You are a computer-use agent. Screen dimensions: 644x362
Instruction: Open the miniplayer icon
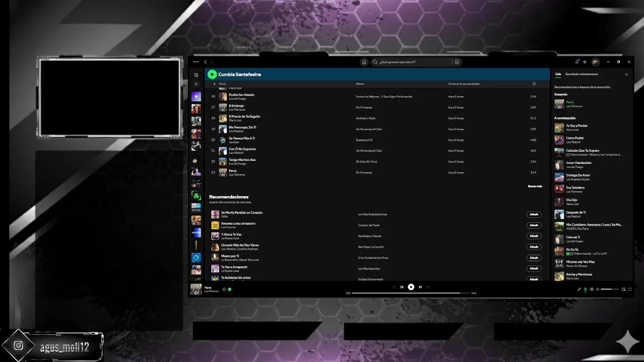[624, 289]
